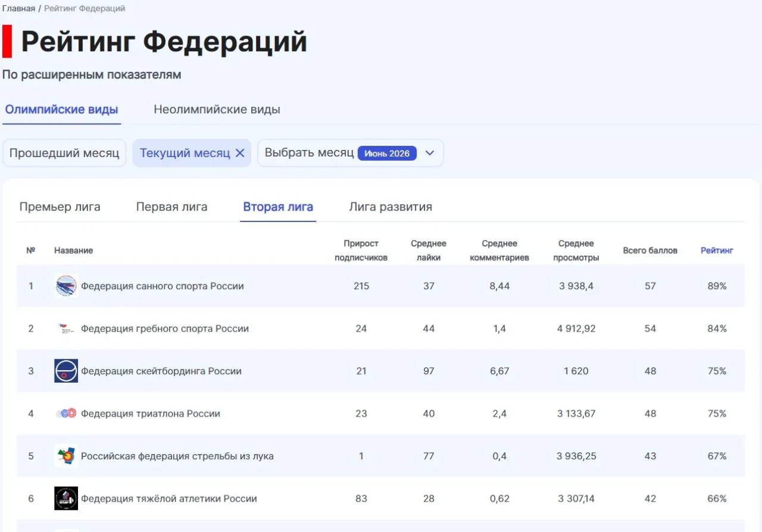Click the 84% rating value
The image size is (762, 532).
click(717, 328)
